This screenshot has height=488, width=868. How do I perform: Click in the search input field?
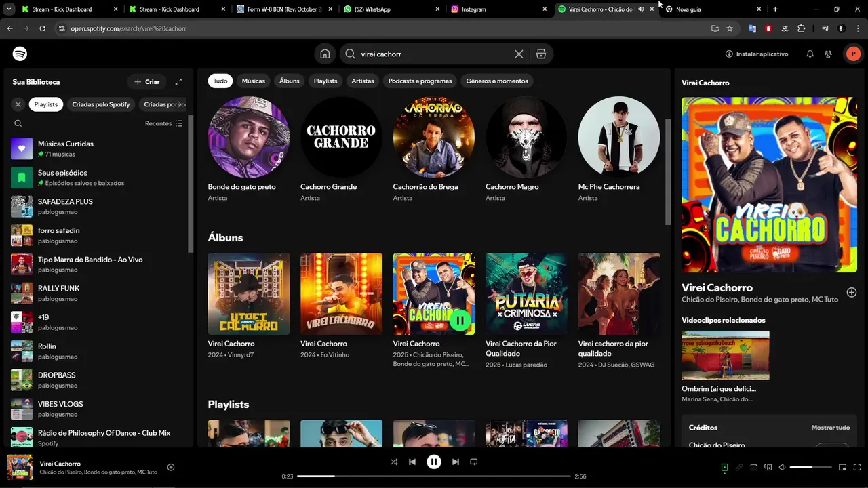coord(434,54)
